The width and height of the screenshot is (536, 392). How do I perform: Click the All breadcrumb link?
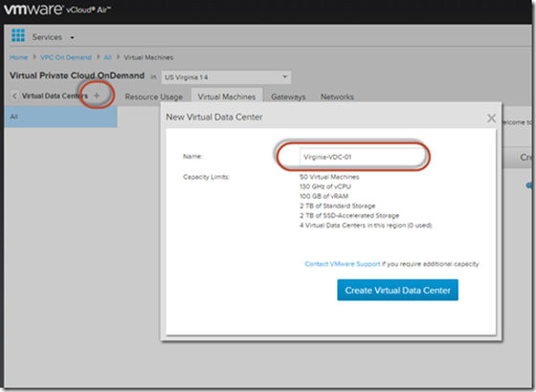pos(107,57)
